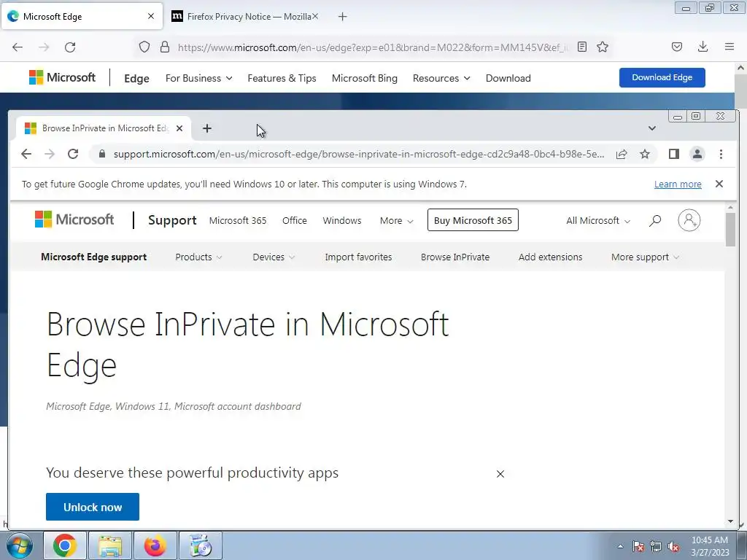This screenshot has height=560, width=747.
Task: Click the Unlock now button
Action: tap(93, 507)
